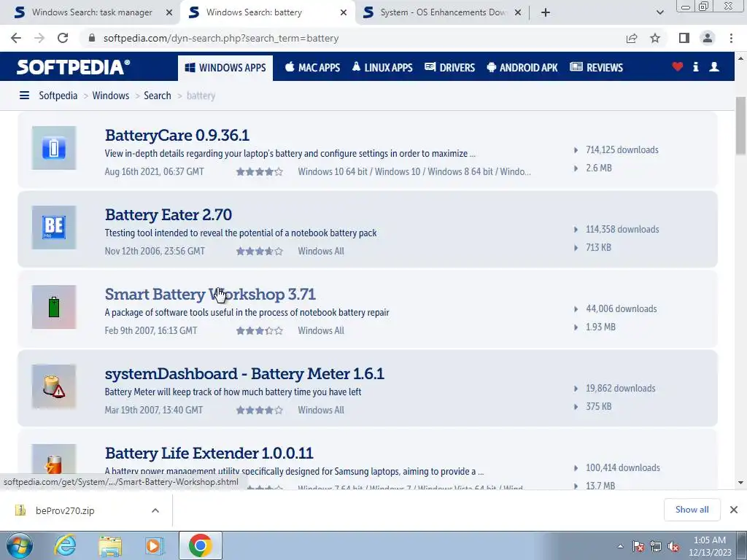
Task: Close the 'Windows Search: task manager' tab
Action: pos(169,12)
